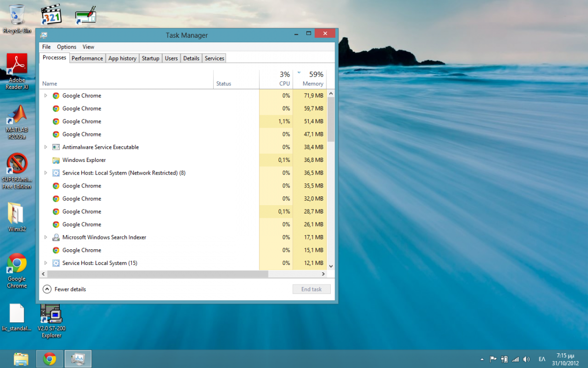Click gear icon of Service Host Local System (15)
This screenshot has width=588, height=368.
click(56, 263)
